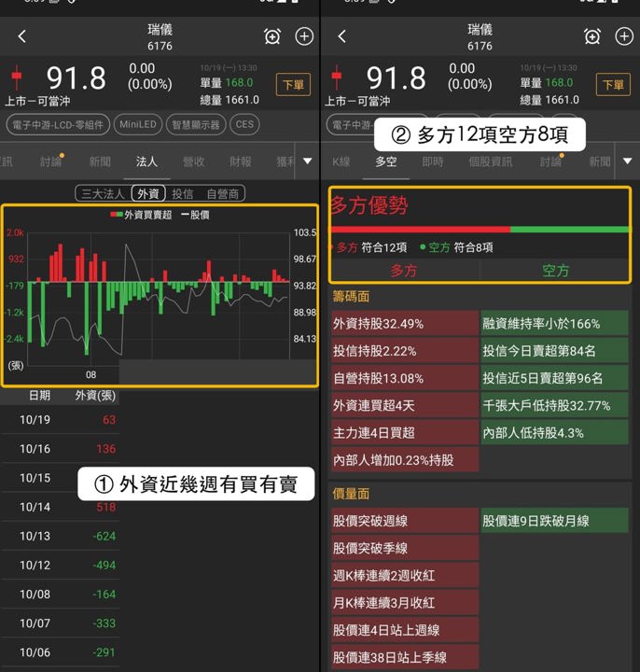Screen dimensions: 640x672
Task: Open the 電子中游-LCD-零組件 category tag
Action: tap(58, 125)
